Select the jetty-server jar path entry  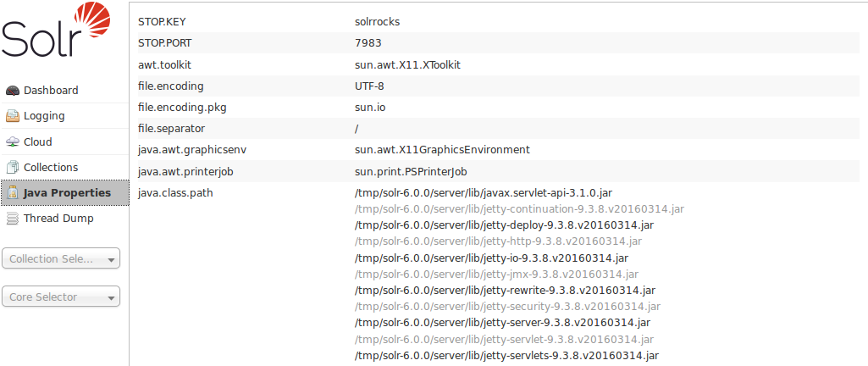click(x=502, y=322)
